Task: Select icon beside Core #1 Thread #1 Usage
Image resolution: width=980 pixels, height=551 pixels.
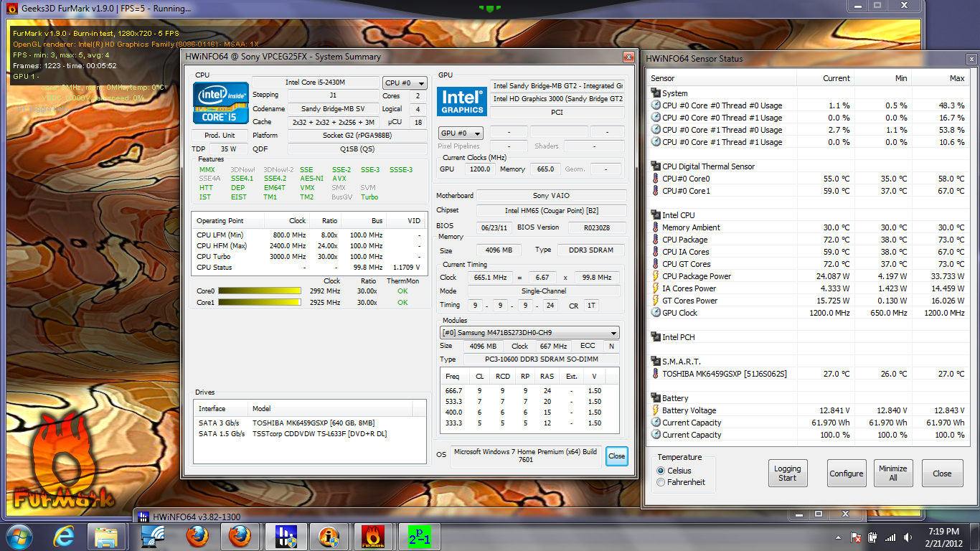Action: [656, 142]
